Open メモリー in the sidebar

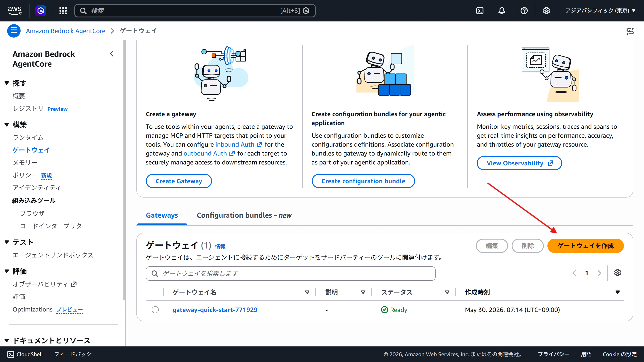pyautogui.click(x=25, y=162)
